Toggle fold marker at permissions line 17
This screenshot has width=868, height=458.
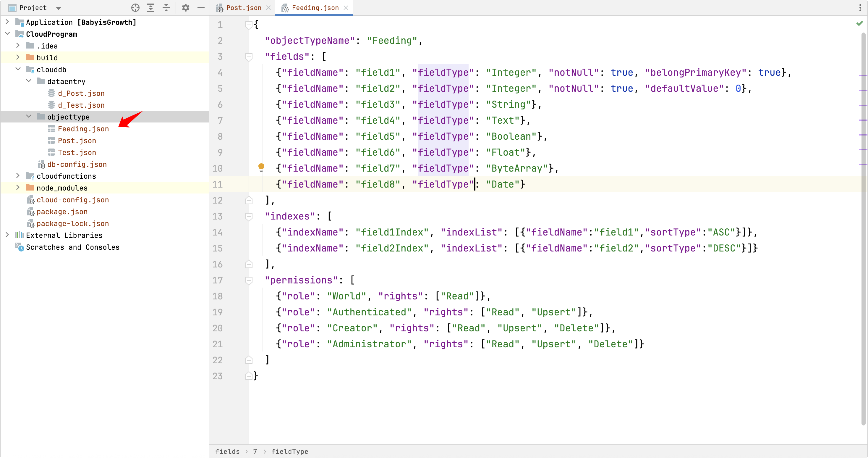click(x=249, y=280)
